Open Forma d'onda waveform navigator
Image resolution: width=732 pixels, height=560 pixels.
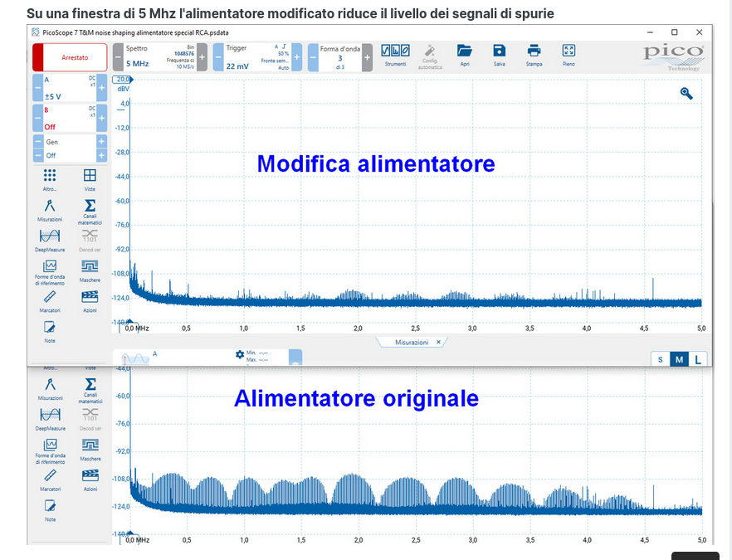340,57
